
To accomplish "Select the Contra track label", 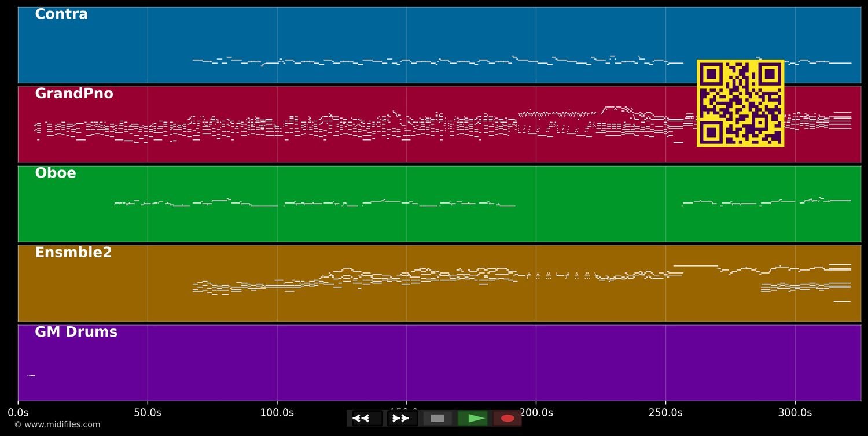I will pyautogui.click(x=61, y=14).
